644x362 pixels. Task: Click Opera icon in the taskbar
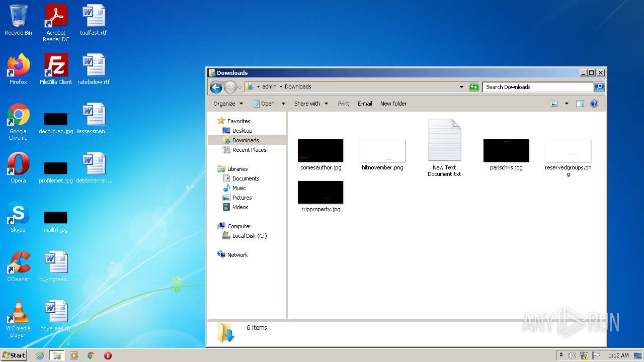point(108,355)
